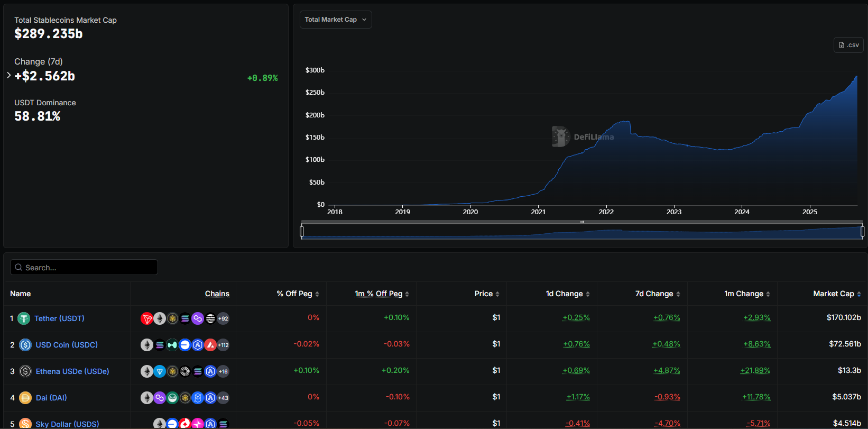868x429 pixels.
Task: Click the Gnosis chain icon in Dai row
Action: [x=172, y=398]
